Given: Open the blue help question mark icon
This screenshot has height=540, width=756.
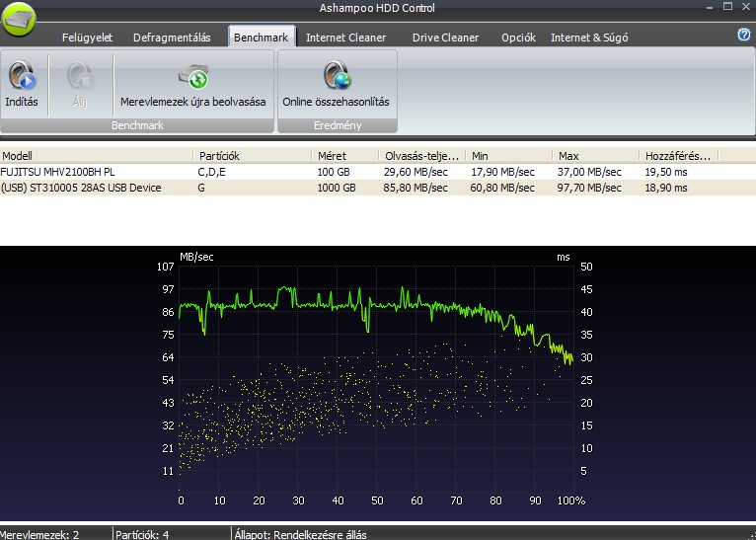Looking at the screenshot, I should coord(744,35).
